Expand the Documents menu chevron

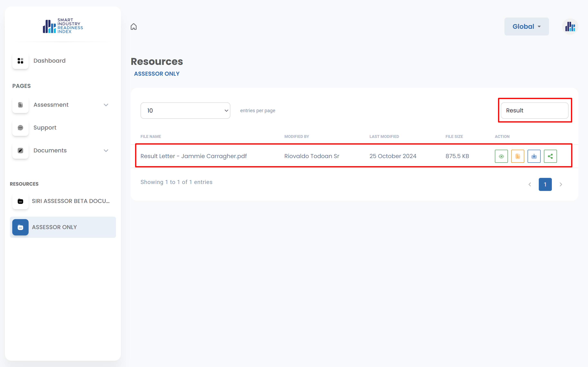coord(106,151)
